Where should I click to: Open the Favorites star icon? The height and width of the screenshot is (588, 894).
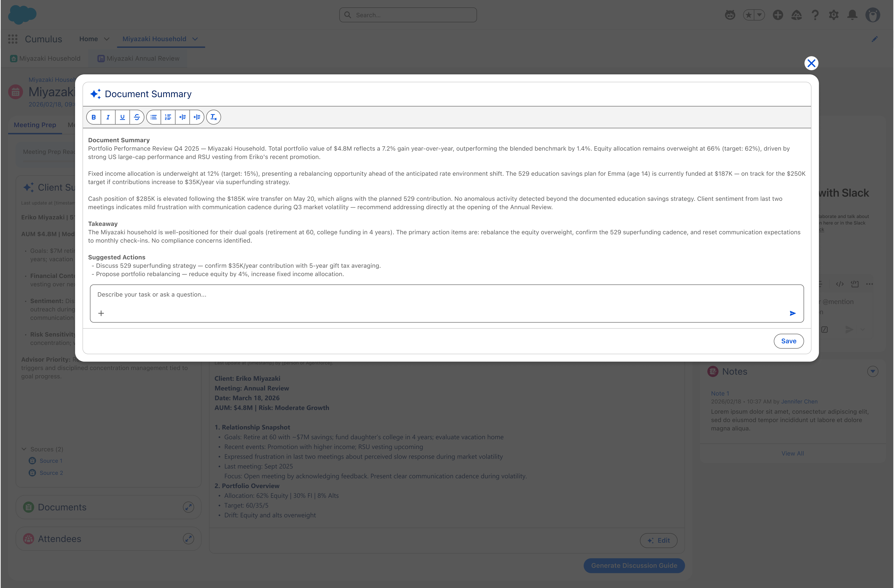749,15
